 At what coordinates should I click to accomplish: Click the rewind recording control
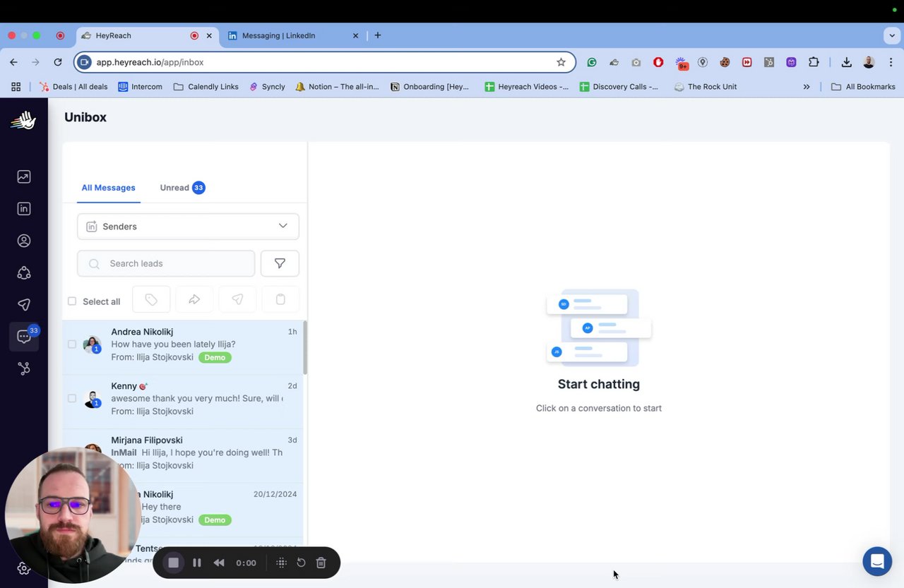[219, 563]
